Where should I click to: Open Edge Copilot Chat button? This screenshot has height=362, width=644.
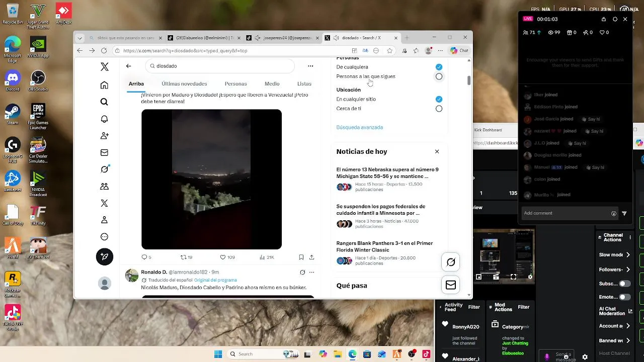pyautogui.click(x=459, y=50)
